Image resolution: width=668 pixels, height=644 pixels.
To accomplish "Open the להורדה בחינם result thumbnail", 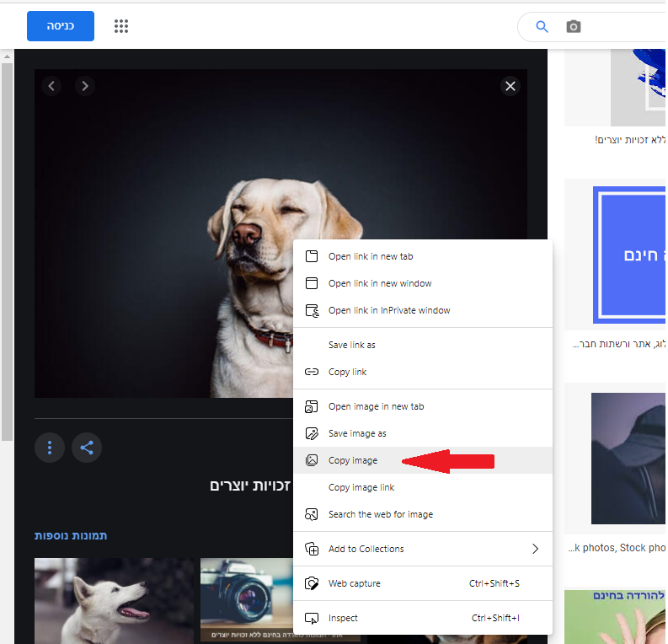I will click(x=615, y=617).
